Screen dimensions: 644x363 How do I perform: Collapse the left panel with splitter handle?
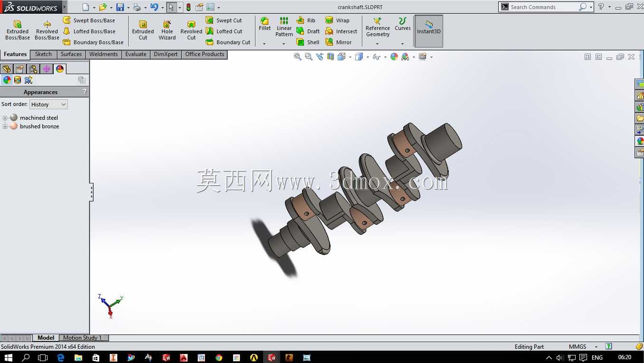coord(91,192)
